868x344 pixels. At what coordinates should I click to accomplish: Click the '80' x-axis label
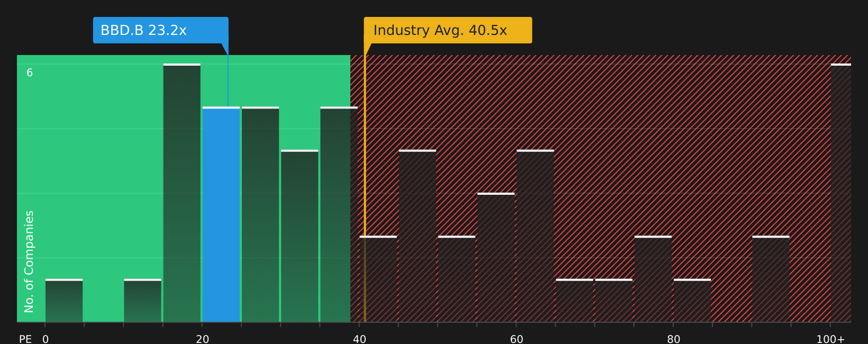pos(673,339)
